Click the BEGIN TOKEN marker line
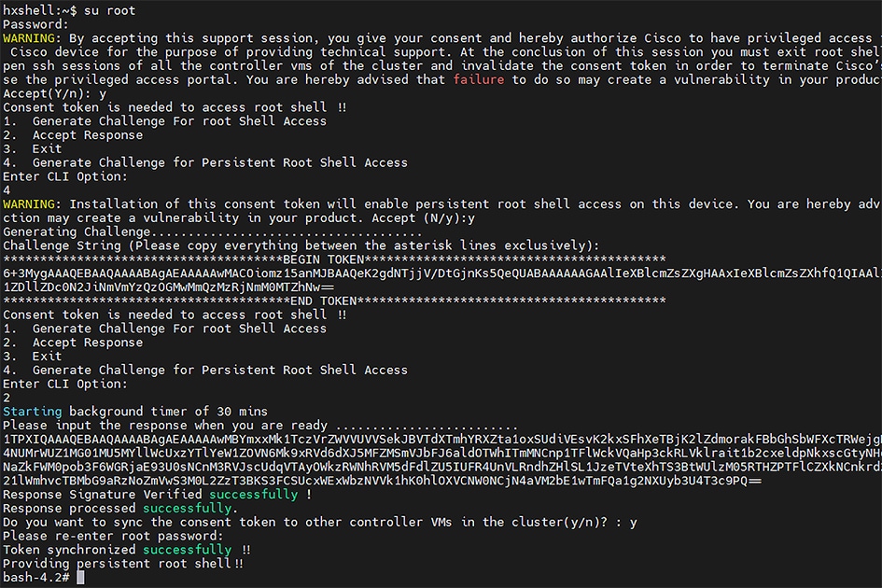Screen dimensions: 882x588 tap(334, 259)
